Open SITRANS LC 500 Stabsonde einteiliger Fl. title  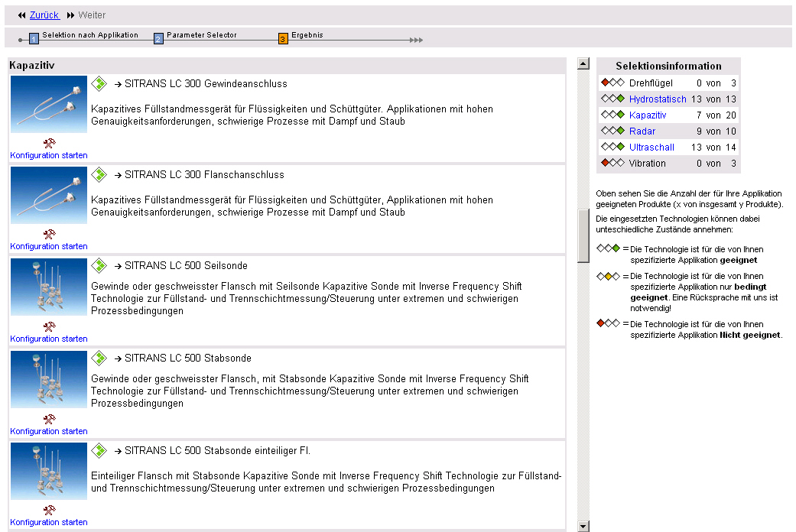pos(217,450)
